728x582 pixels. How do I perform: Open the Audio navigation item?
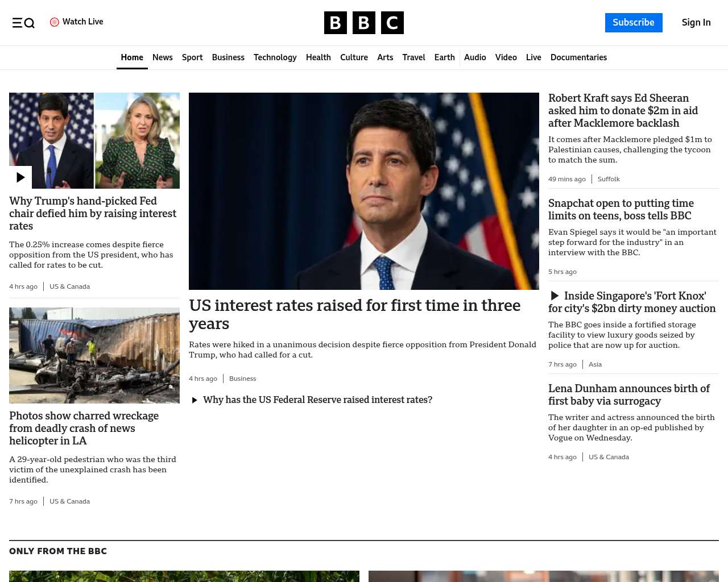tap(475, 57)
